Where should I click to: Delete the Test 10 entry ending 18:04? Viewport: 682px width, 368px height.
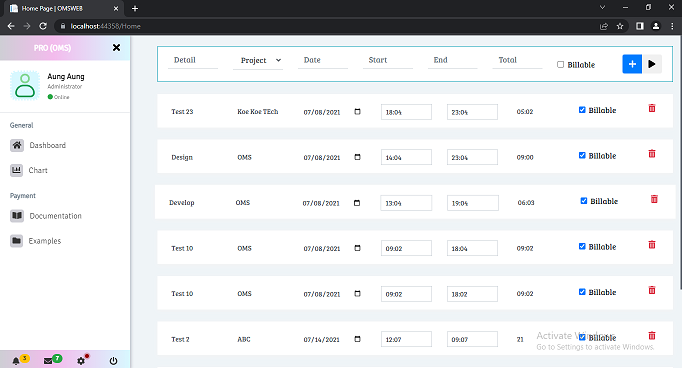(x=652, y=245)
